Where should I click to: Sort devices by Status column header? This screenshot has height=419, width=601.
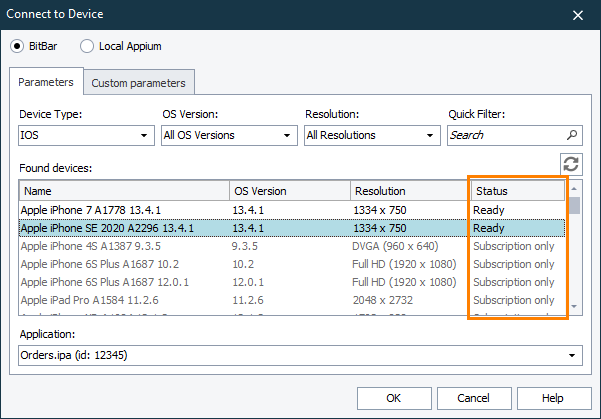pyautogui.click(x=517, y=191)
